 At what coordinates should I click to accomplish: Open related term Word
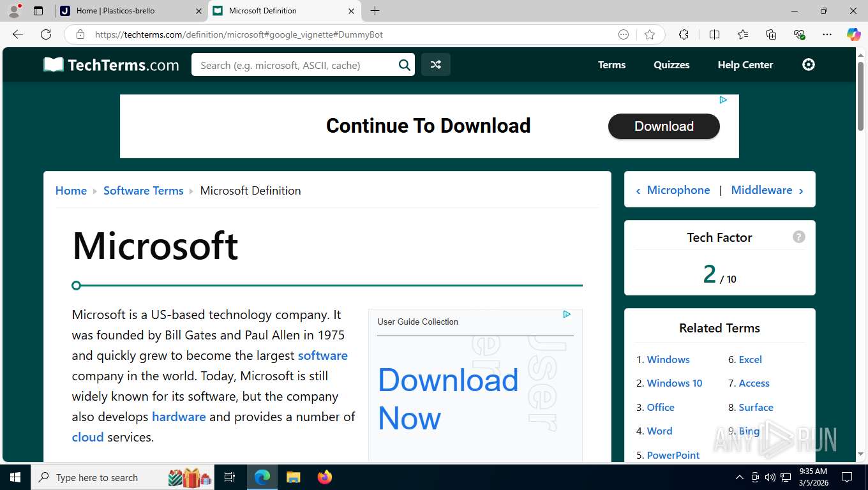tap(659, 431)
